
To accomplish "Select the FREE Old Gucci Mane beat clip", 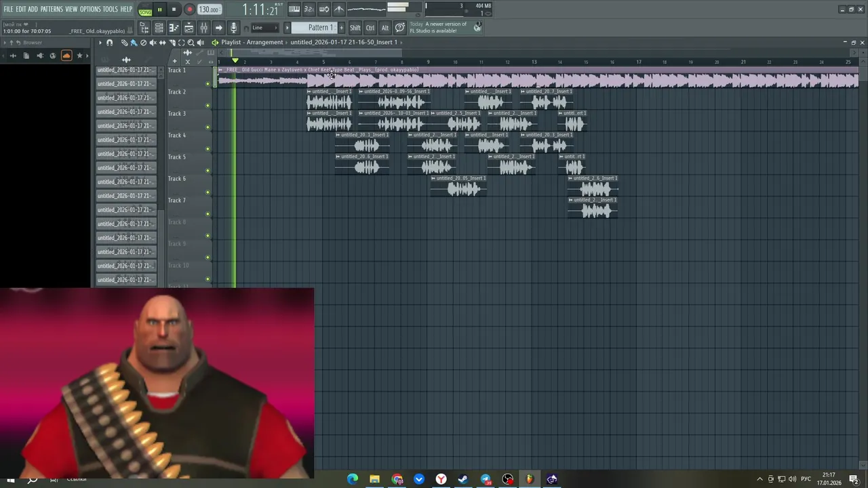I will (x=537, y=77).
